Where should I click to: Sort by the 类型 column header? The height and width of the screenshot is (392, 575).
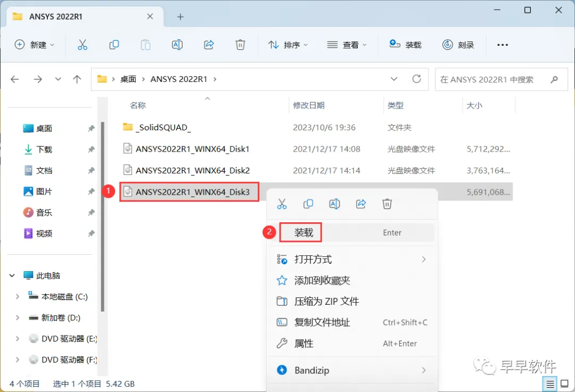395,105
